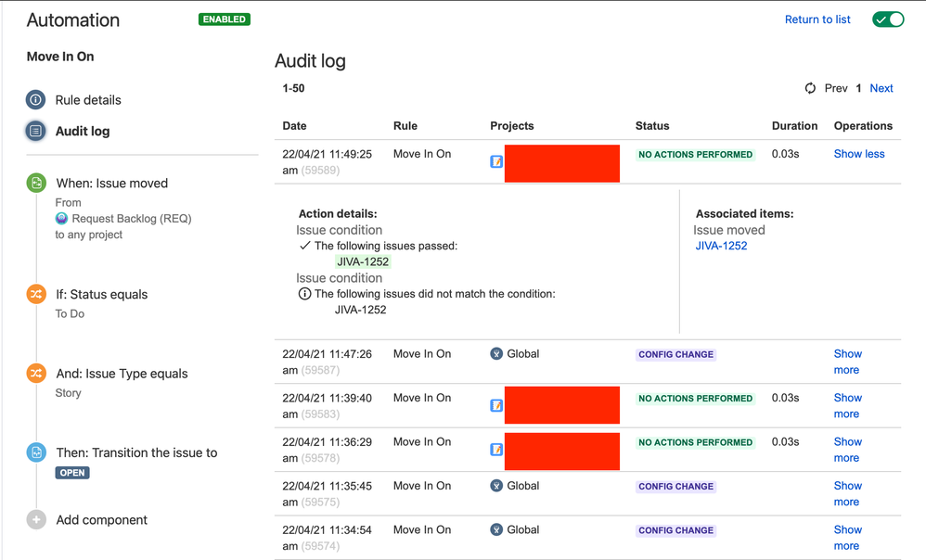The image size is (926, 560).
Task: Click the Return to list link
Action: coord(817,19)
